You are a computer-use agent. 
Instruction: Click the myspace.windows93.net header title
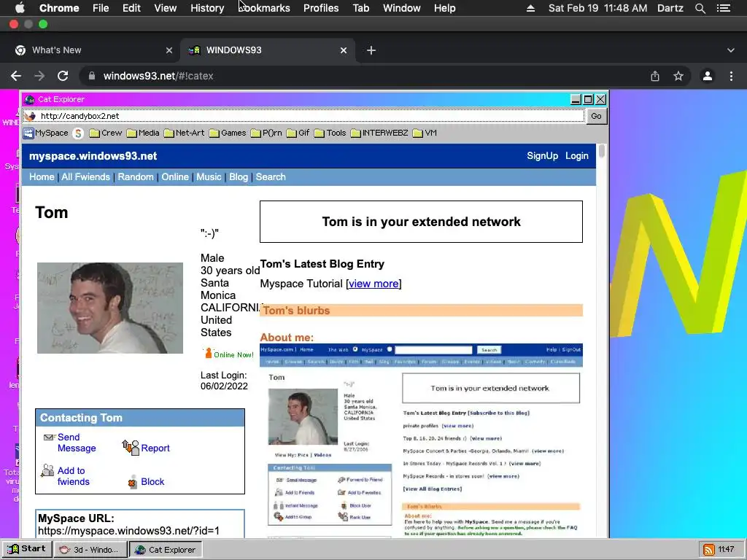point(93,156)
